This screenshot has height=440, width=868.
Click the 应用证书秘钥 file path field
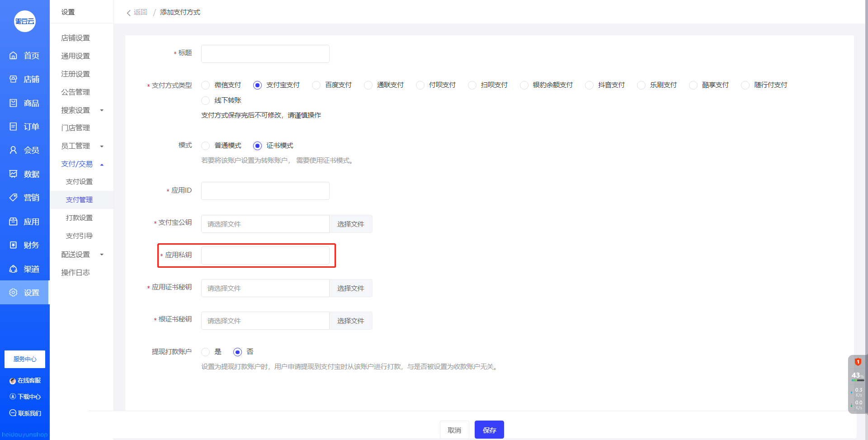click(x=265, y=288)
